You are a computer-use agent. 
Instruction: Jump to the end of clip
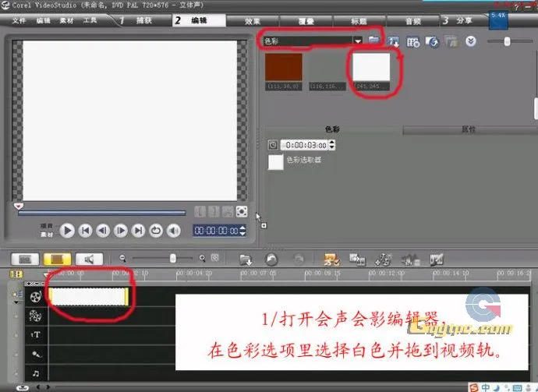tap(138, 231)
